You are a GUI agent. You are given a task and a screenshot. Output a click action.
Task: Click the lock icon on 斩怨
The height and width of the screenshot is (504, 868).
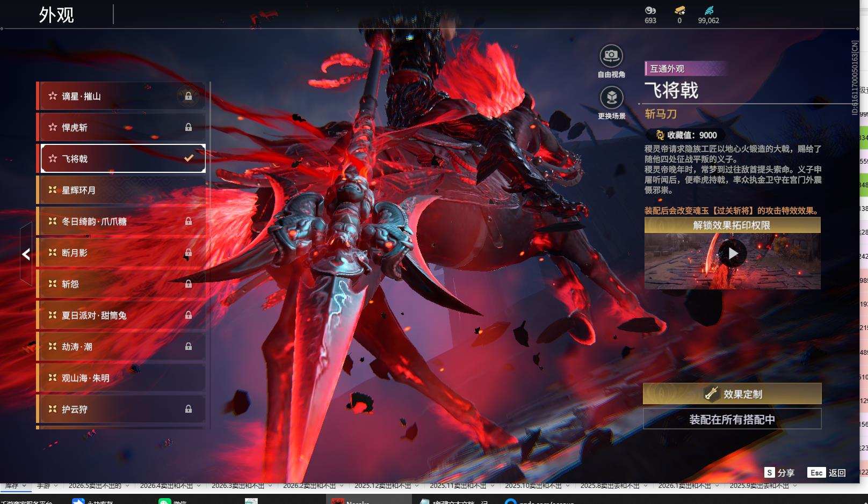pos(189,284)
